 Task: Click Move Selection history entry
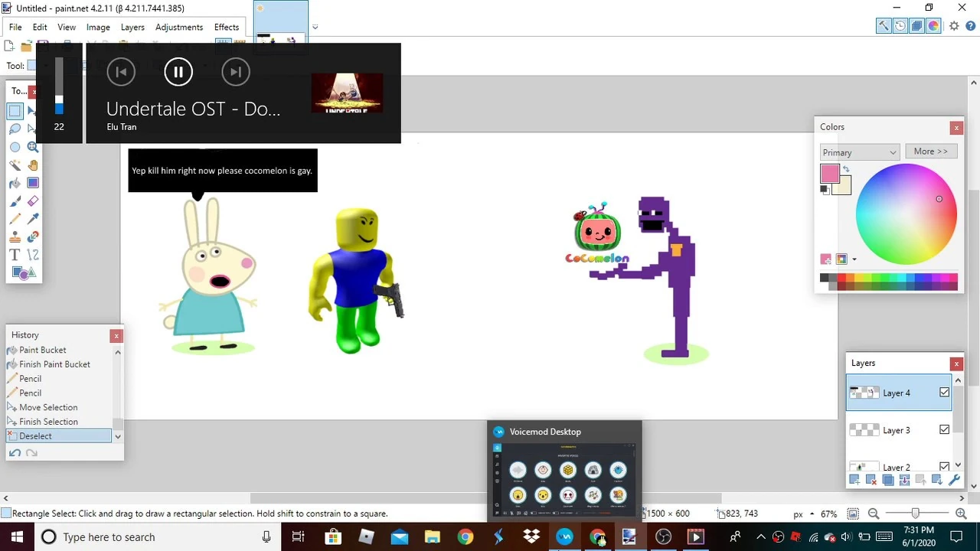point(48,407)
